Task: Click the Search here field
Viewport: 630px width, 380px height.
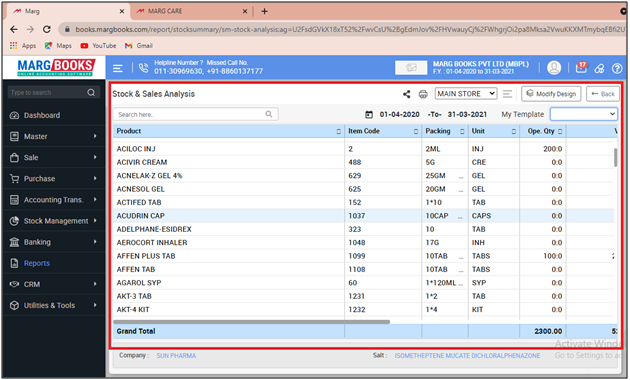Action: click(x=196, y=114)
